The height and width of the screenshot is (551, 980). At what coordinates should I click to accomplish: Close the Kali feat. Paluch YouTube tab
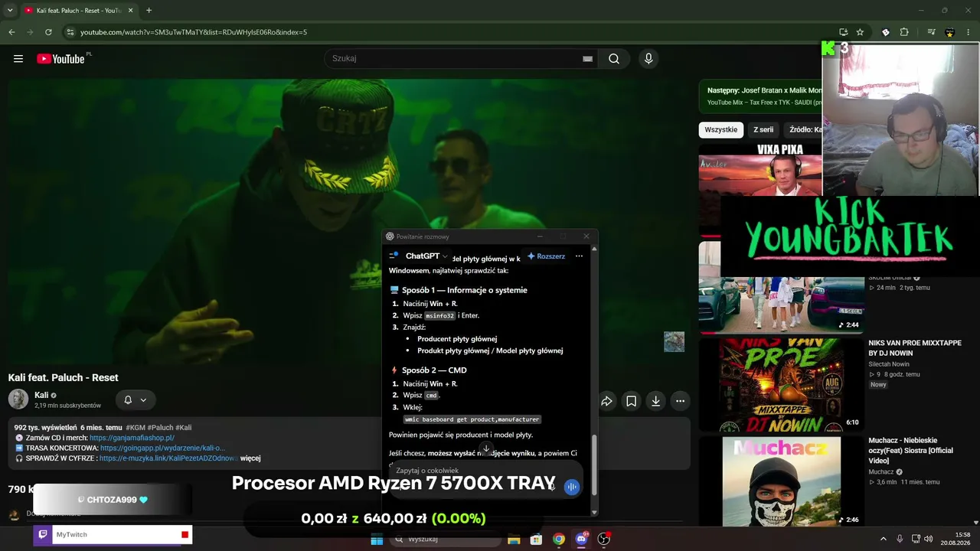(130, 11)
